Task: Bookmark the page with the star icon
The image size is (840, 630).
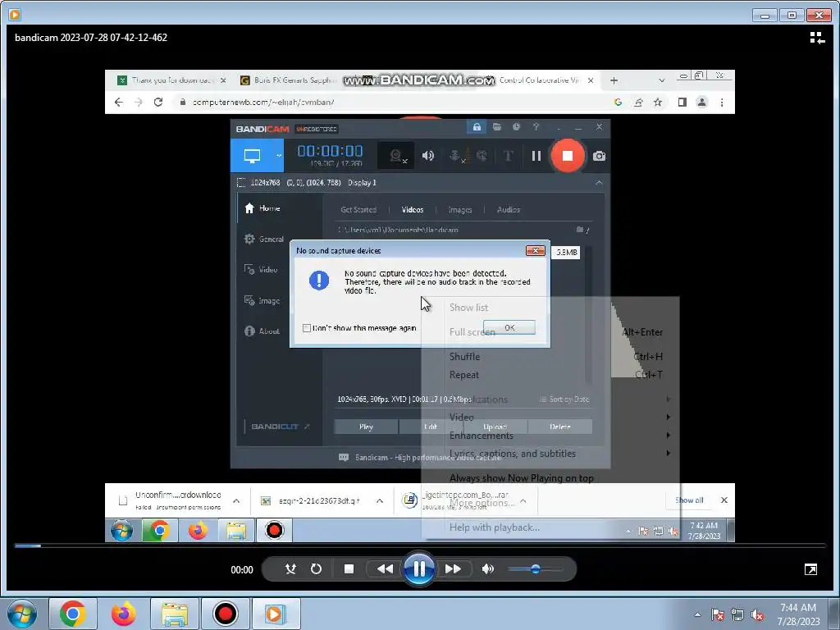Action: coord(658,103)
